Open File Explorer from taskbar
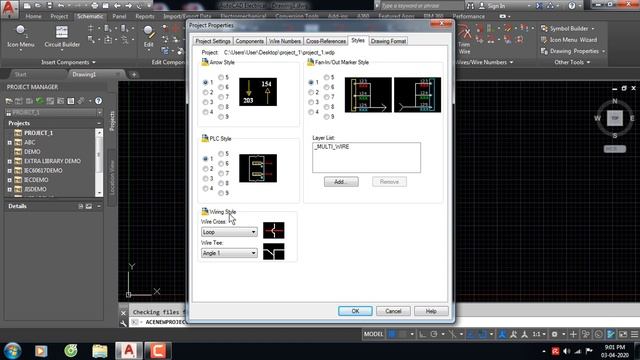Image resolution: width=640 pixels, height=360 pixels. [100, 351]
